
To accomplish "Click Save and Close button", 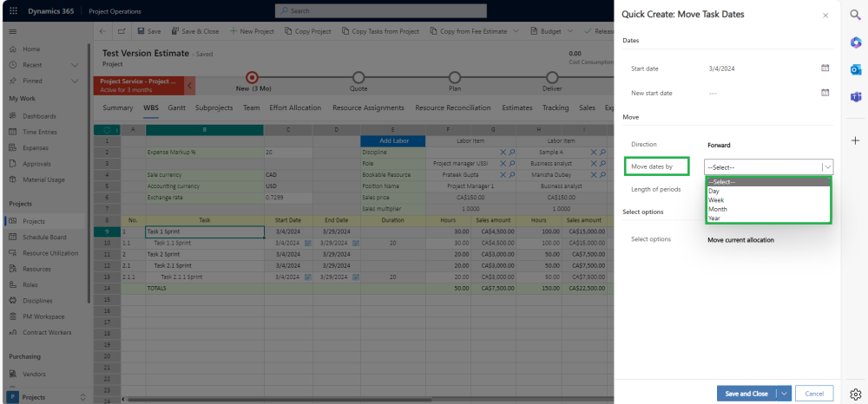I will click(x=746, y=394).
